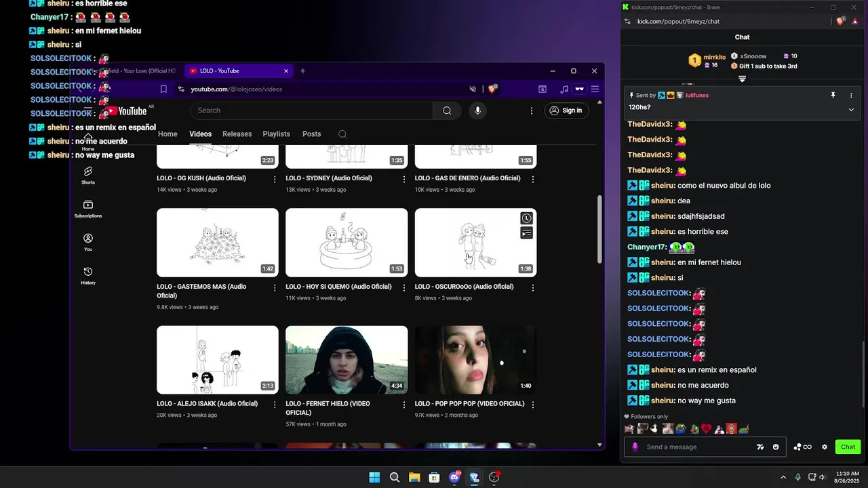The image size is (868, 488).
Task: Click the channel search magnifier next to Posts
Action: coord(342,134)
